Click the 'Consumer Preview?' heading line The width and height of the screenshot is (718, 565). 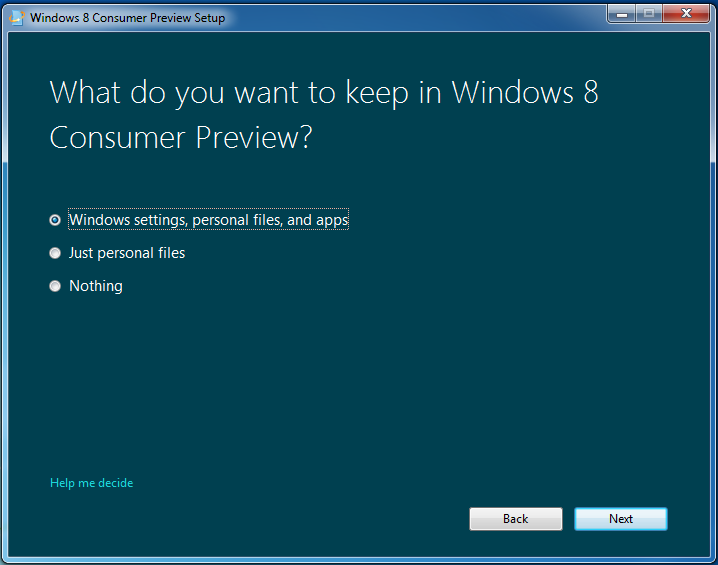[x=181, y=137]
